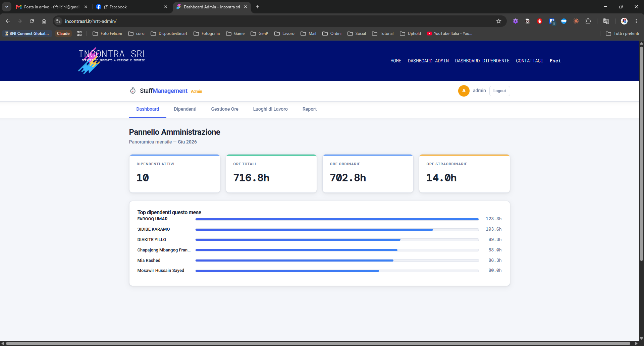The width and height of the screenshot is (644, 346).
Task: Open the browser extensions puzzle icon
Action: (x=588, y=21)
